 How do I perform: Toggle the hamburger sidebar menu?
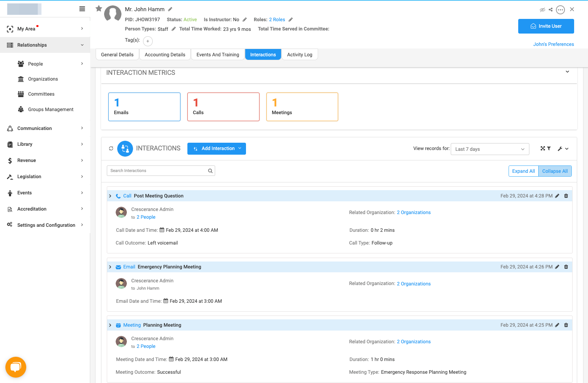click(x=82, y=9)
